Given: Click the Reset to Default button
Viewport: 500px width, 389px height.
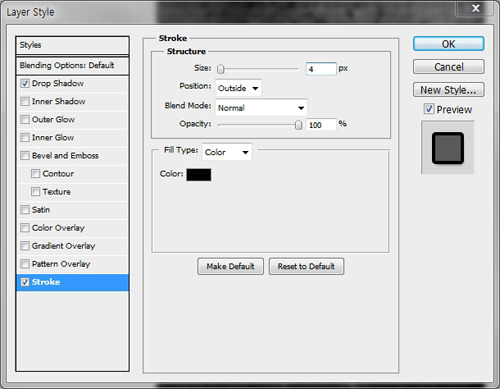Looking at the screenshot, I should (306, 266).
